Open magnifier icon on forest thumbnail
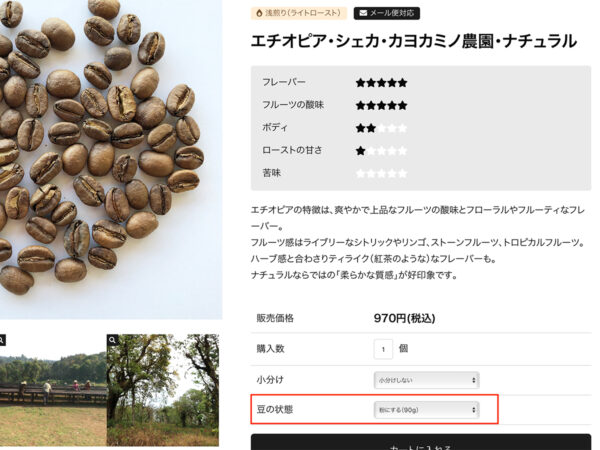 (112, 340)
